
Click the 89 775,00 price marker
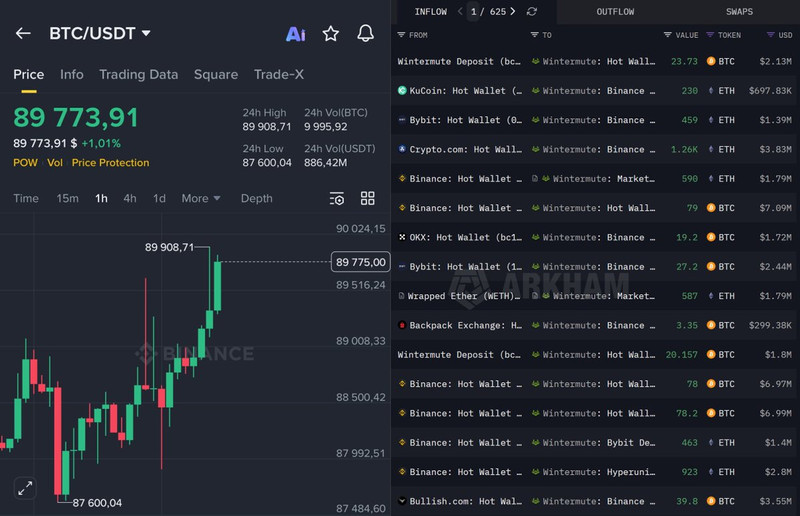pos(360,262)
